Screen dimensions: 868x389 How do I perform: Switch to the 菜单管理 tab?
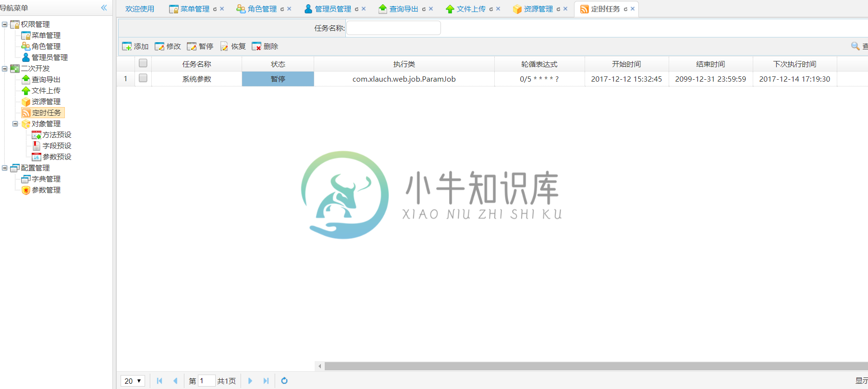(x=195, y=9)
